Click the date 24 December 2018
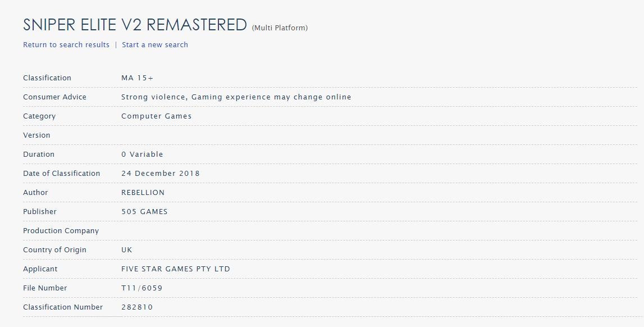644x327 pixels. pos(161,174)
